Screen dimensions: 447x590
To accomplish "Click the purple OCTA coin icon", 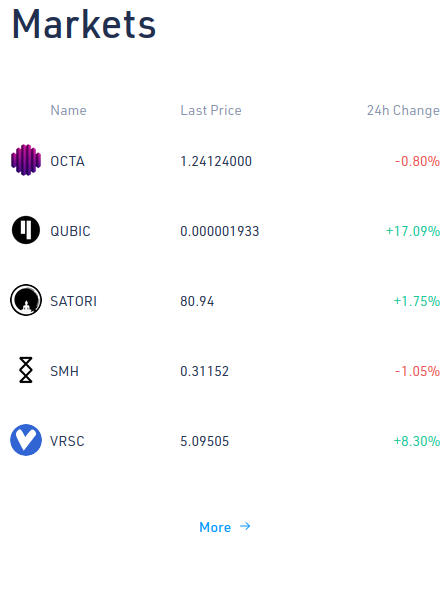I will (26, 160).
